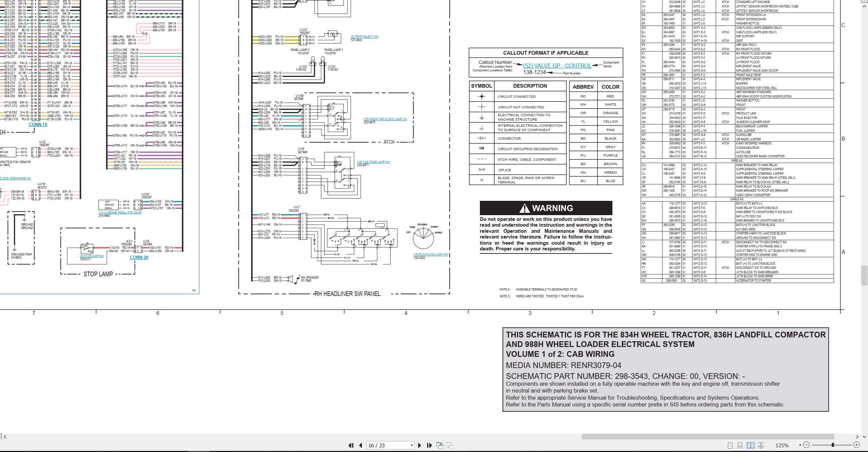Click the left arrow of horizontal scrollbar
The width and height of the screenshot is (868, 452).
pos(5,437)
